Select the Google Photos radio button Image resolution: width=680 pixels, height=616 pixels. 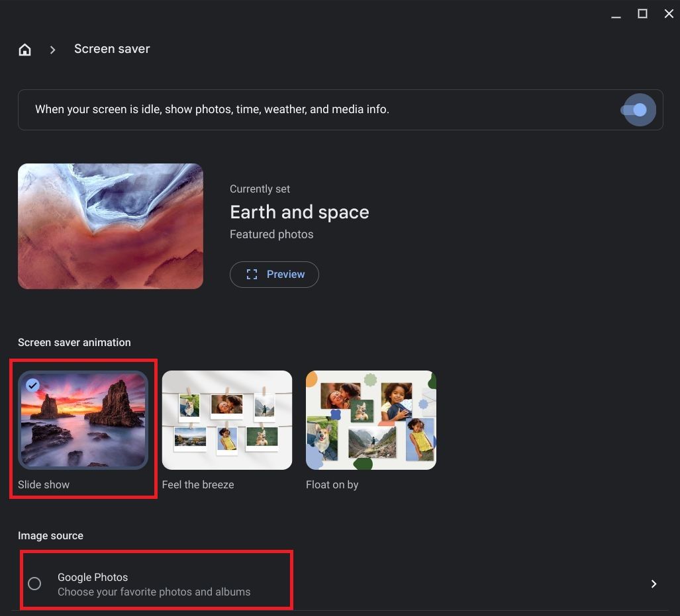click(34, 584)
